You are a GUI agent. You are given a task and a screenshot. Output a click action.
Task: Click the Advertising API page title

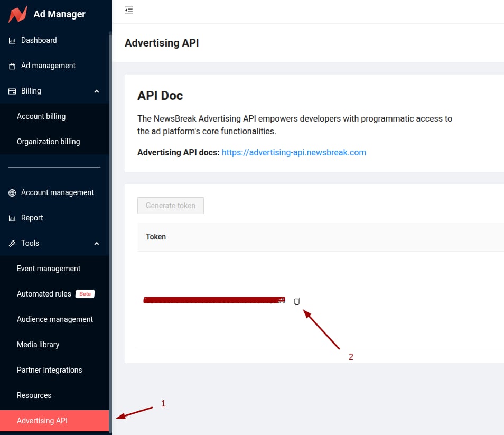162,43
